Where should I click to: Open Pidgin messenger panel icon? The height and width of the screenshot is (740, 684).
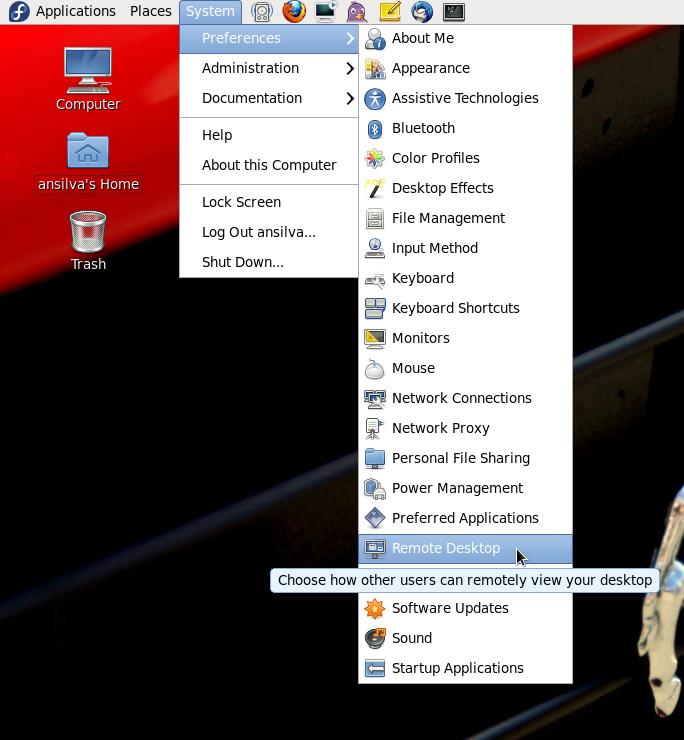tap(357, 12)
